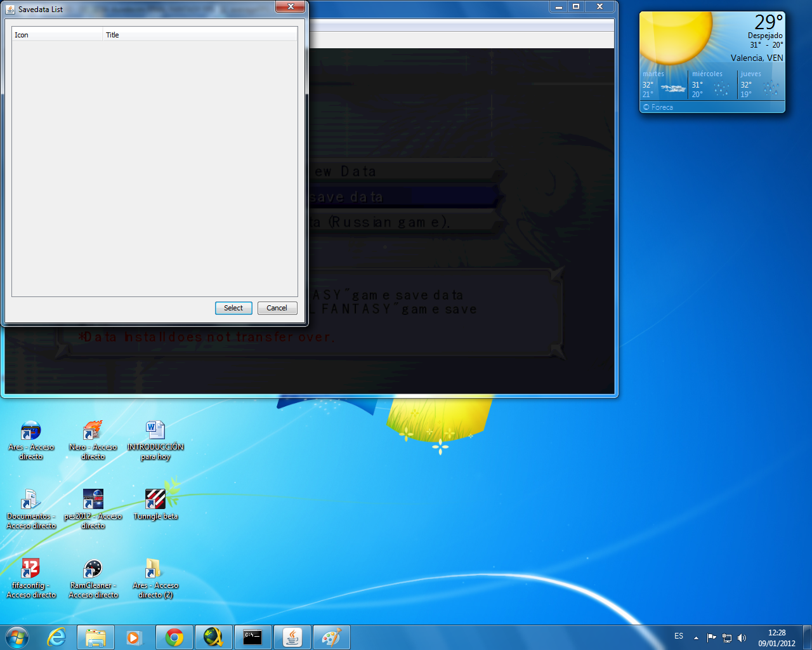
Task: Click the 29° temperature in the weather gadget
Action: 769,22
